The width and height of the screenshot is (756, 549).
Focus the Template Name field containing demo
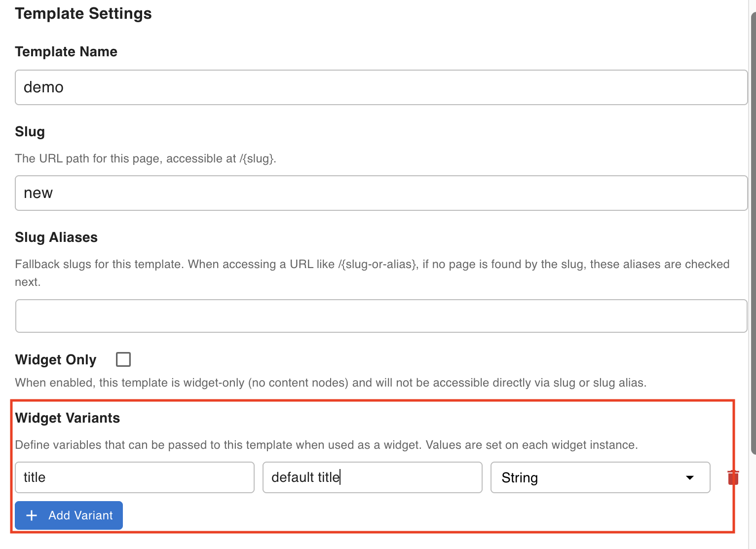[x=381, y=87]
